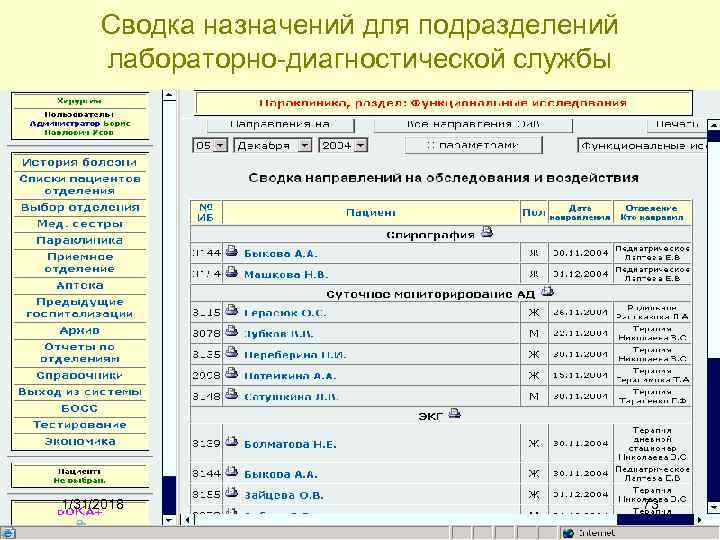This screenshot has height=540, width=720.
Task: Open Архив sidebar item
Action: [x=79, y=331]
